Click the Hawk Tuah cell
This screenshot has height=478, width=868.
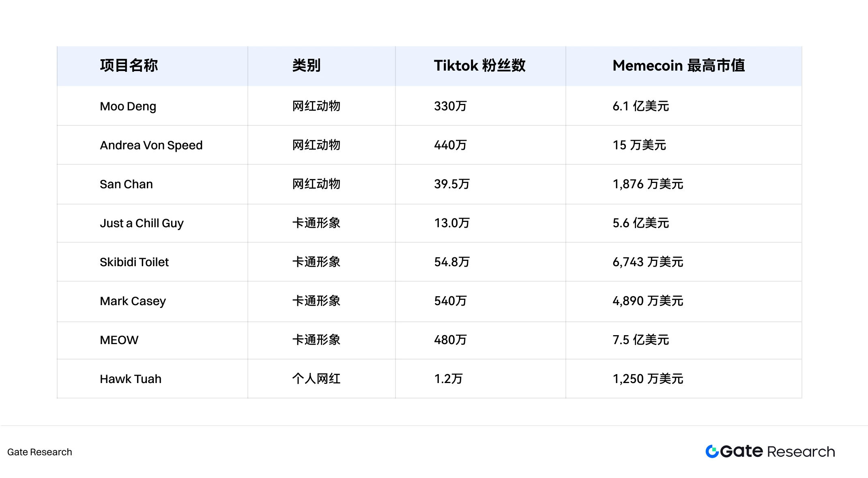(131, 379)
